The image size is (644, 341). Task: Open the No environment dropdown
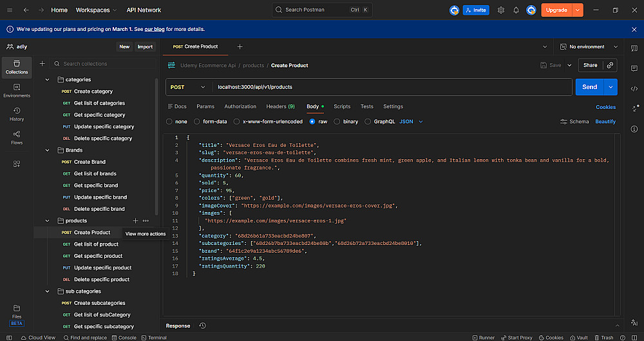586,46
